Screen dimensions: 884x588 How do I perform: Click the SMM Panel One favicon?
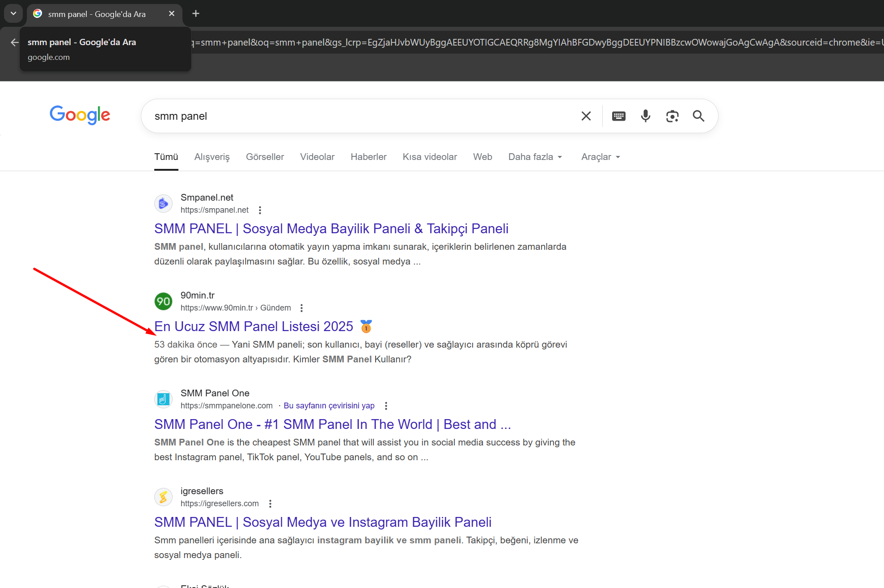pyautogui.click(x=163, y=399)
